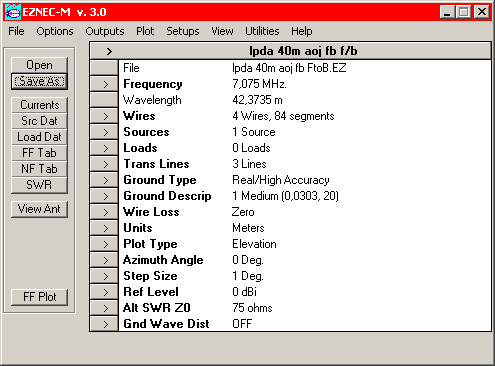Image resolution: width=495 pixels, height=366 pixels.
Task: Open the File menu
Action: coord(16,31)
